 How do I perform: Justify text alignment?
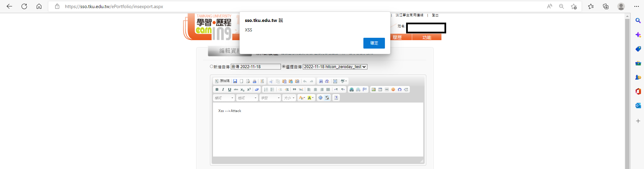pos(328,89)
